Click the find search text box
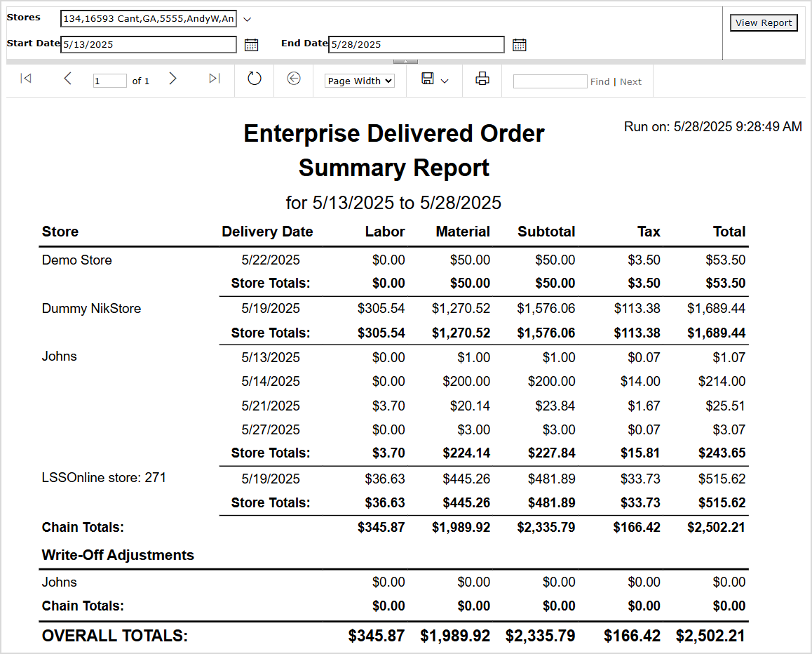 click(x=550, y=81)
